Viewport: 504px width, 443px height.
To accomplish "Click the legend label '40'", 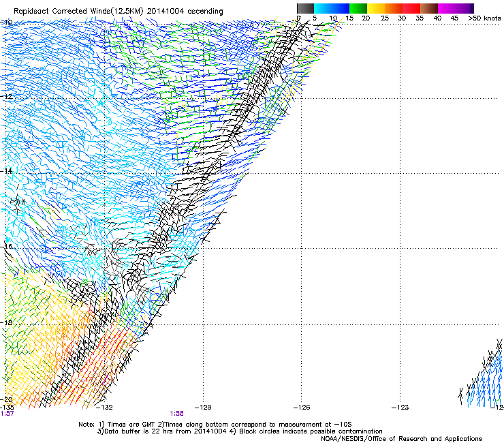I will [x=437, y=18].
